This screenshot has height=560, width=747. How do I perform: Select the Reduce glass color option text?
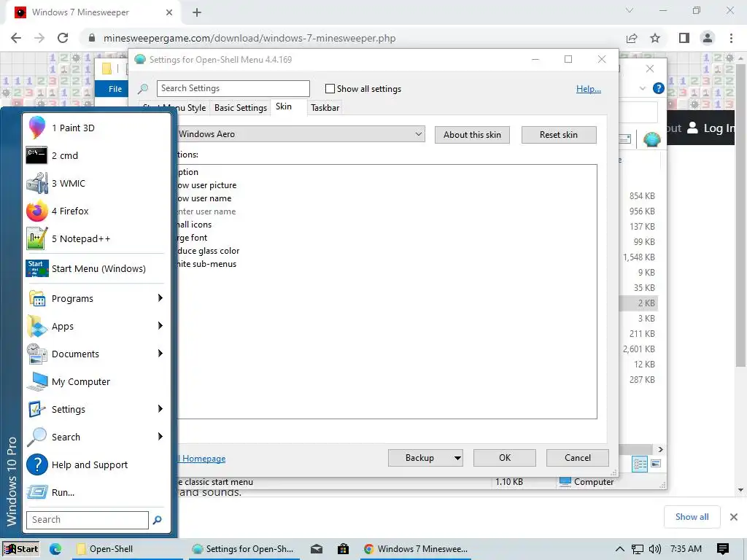tap(208, 251)
